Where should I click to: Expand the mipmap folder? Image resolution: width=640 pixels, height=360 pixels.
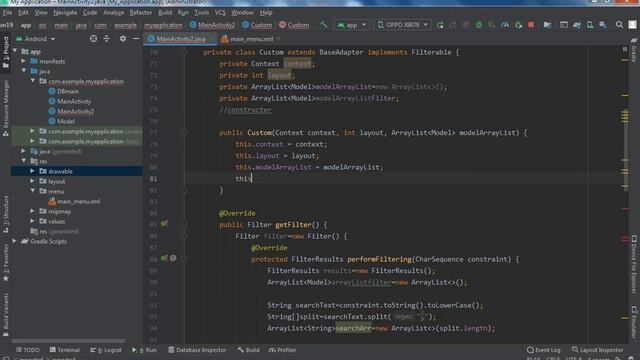point(32,211)
